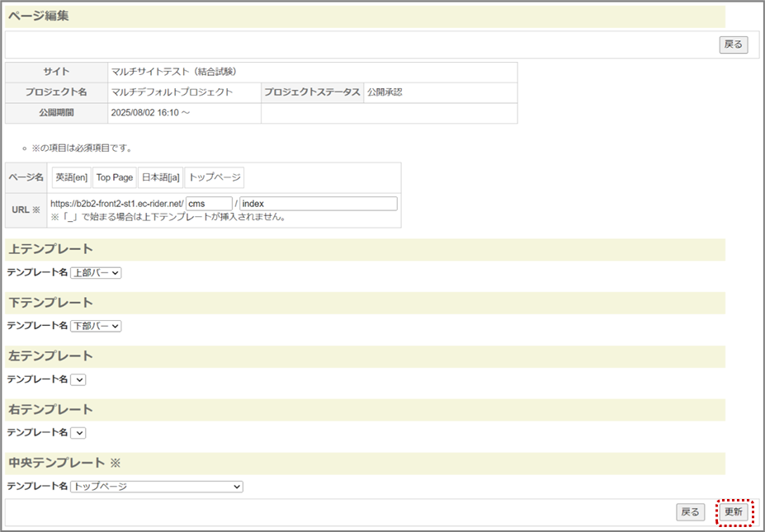This screenshot has width=765, height=532.
Task: Click the English page name field 'Top Page'
Action: pos(114,178)
